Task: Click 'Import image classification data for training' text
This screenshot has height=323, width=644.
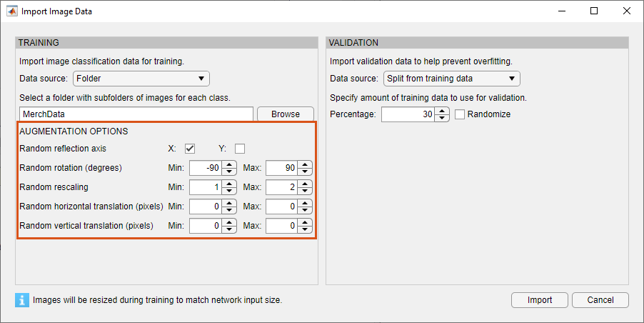Action: 101,61
